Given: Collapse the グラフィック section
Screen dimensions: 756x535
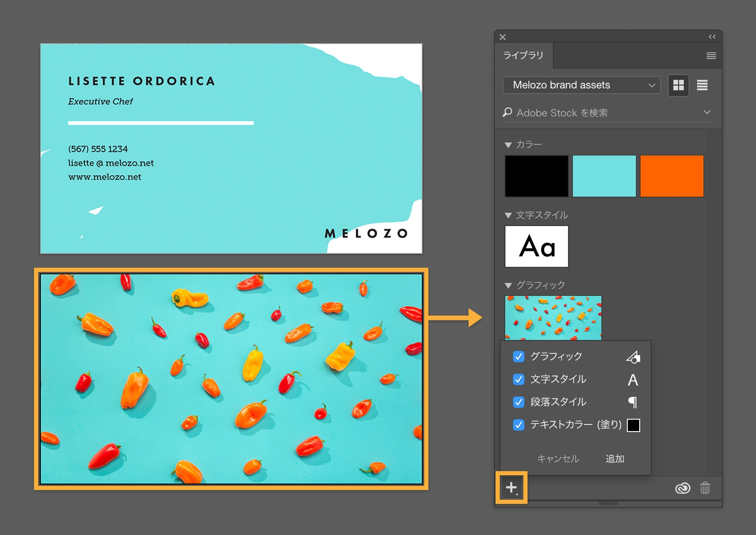Looking at the screenshot, I should (508, 286).
